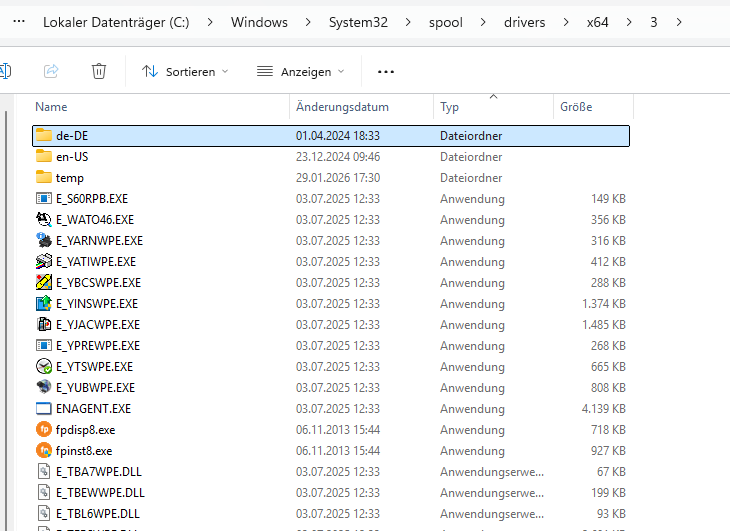Click the fpinst8.exe orange icon
Image resolution: width=730 pixels, height=531 pixels.
point(44,450)
